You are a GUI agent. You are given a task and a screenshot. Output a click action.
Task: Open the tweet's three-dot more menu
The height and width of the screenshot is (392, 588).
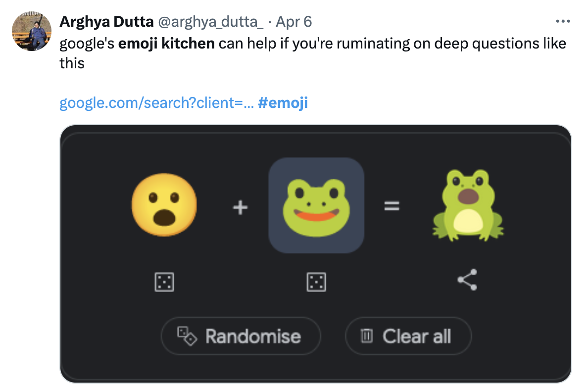point(563,22)
